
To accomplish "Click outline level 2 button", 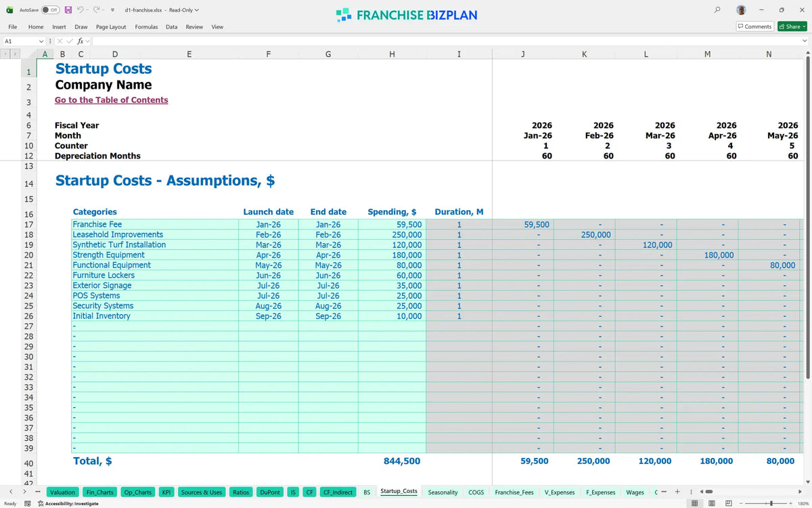I will click(x=14, y=54).
